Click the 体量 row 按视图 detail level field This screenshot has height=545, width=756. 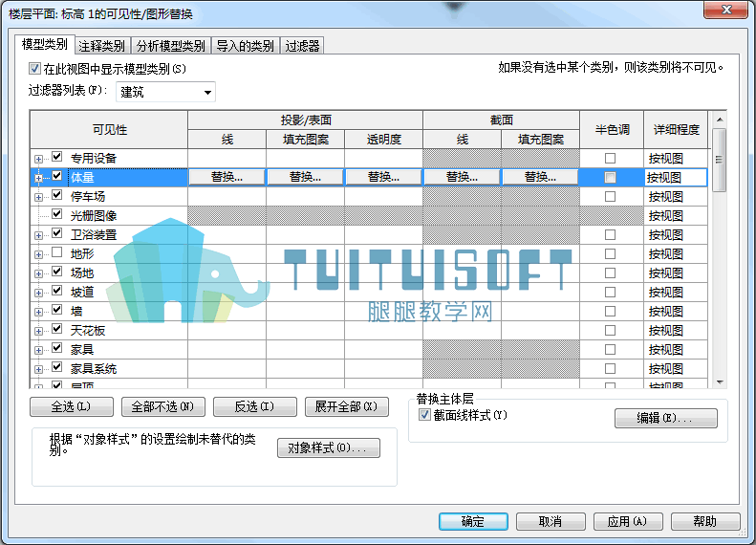pyautogui.click(x=676, y=178)
